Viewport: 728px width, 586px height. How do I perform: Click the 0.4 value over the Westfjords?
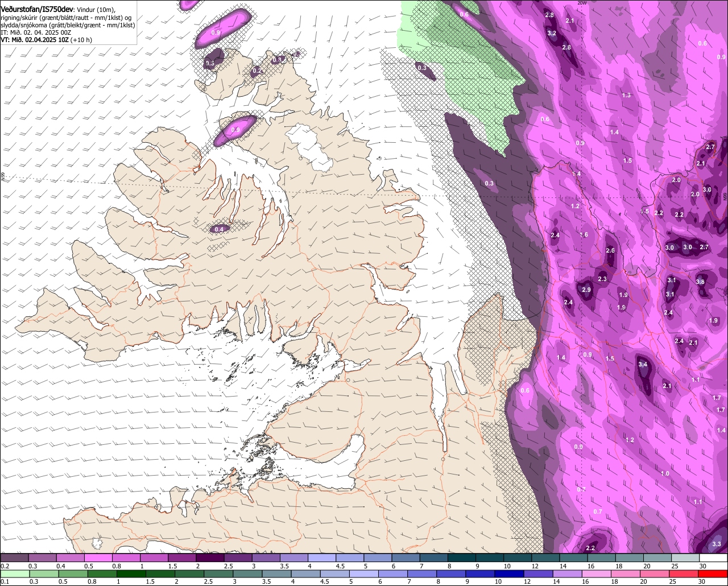pos(220,229)
